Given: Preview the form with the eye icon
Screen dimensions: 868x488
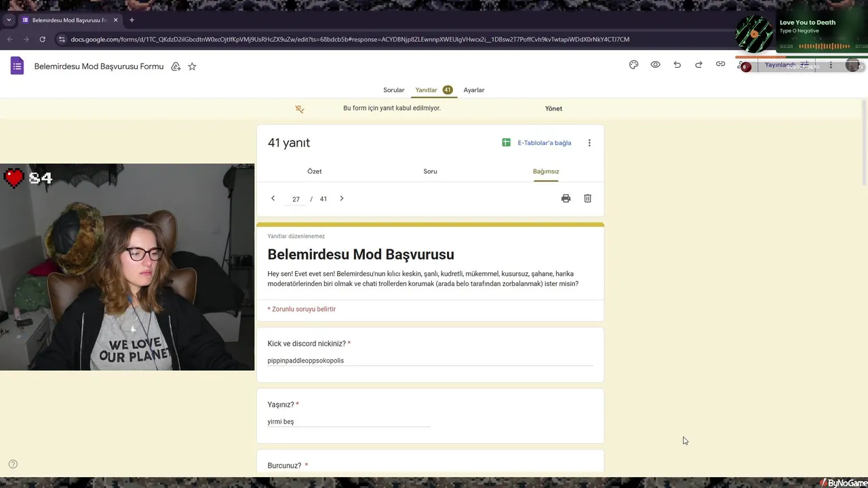Looking at the screenshot, I should click(x=655, y=64).
